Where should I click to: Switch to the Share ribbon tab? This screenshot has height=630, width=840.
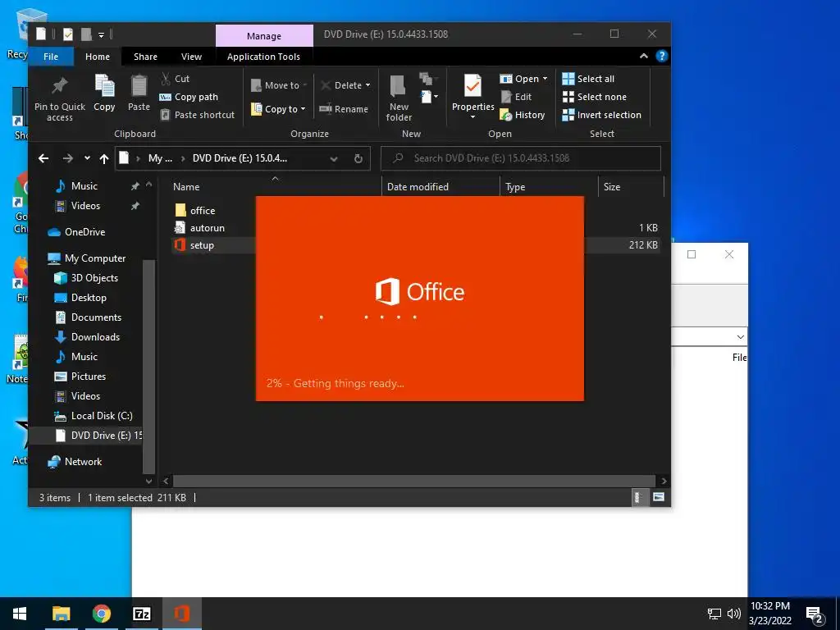(146, 57)
